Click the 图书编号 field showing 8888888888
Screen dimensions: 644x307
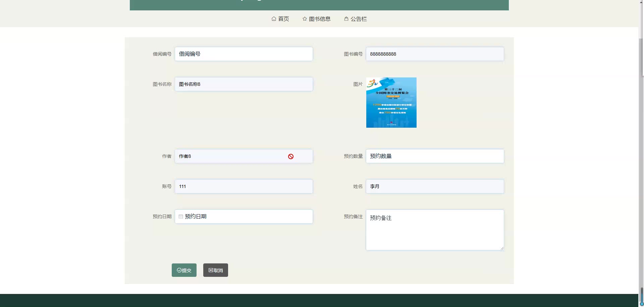point(435,54)
